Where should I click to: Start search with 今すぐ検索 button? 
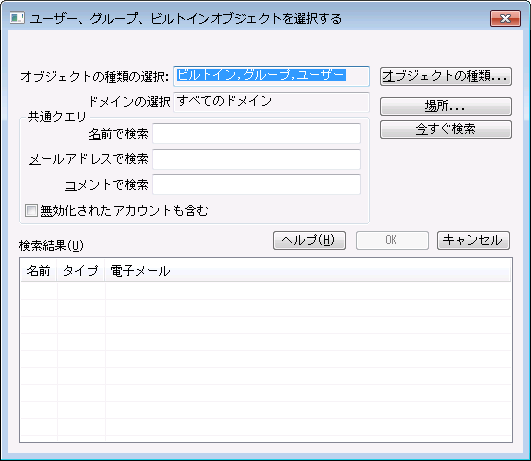click(x=446, y=129)
